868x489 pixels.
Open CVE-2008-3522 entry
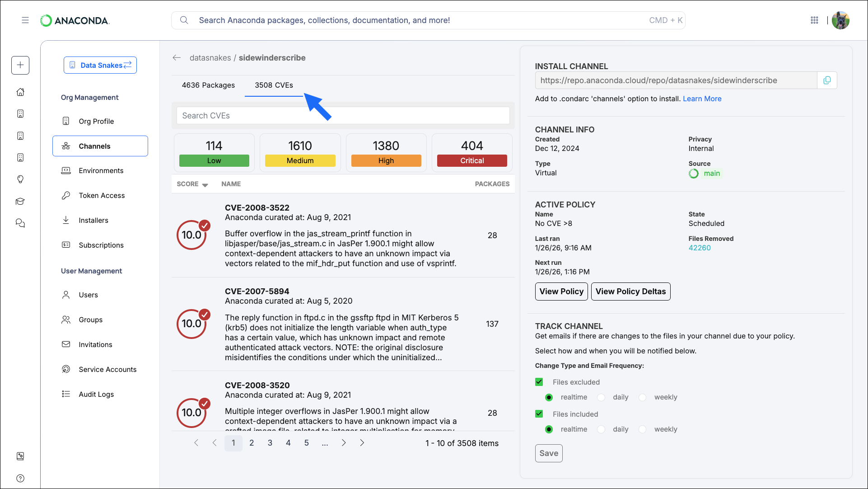257,208
